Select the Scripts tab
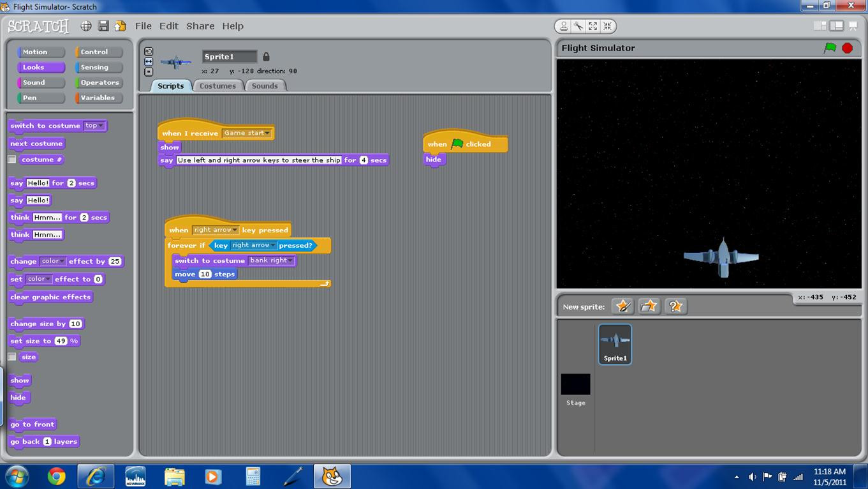Viewport: 868px width, 489px height. tap(170, 86)
